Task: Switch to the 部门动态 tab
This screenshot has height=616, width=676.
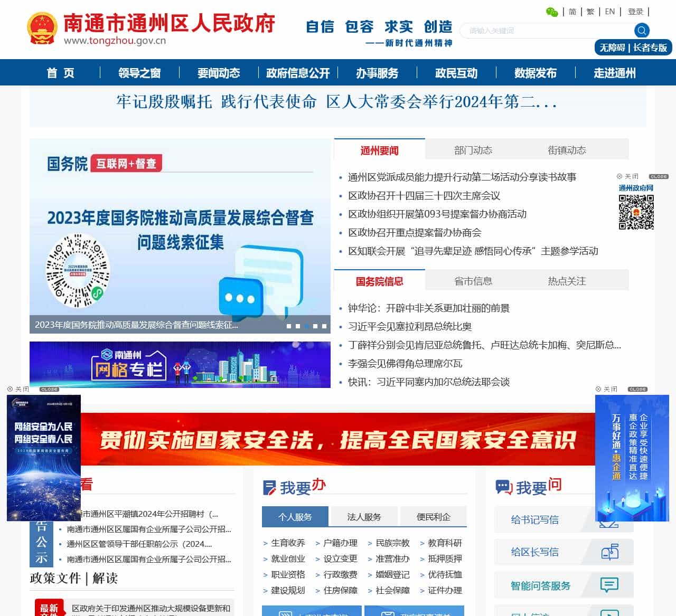Action: 474,150
